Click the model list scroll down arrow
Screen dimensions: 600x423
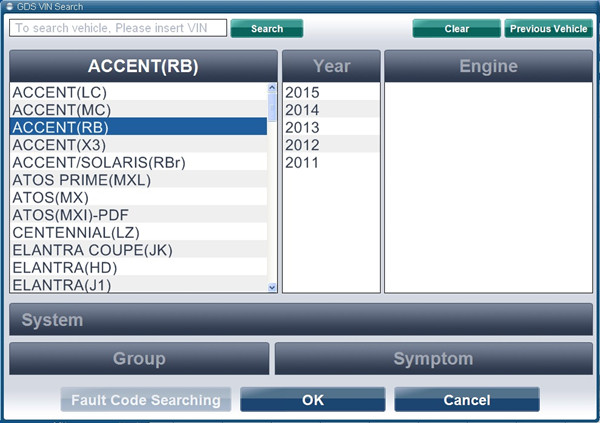coord(272,287)
